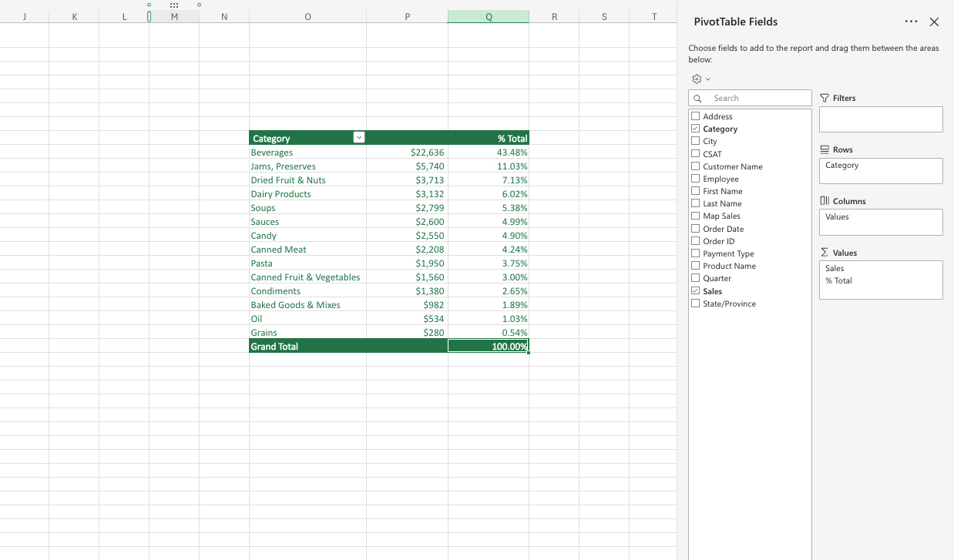Viewport: 954px width, 560px height.
Task: Select column M header
Action: click(174, 16)
